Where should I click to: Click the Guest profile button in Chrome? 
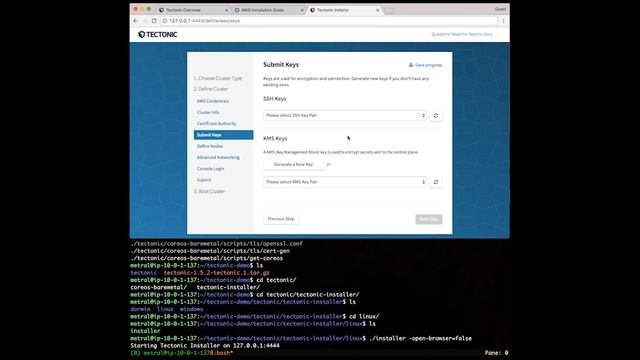(x=500, y=9)
